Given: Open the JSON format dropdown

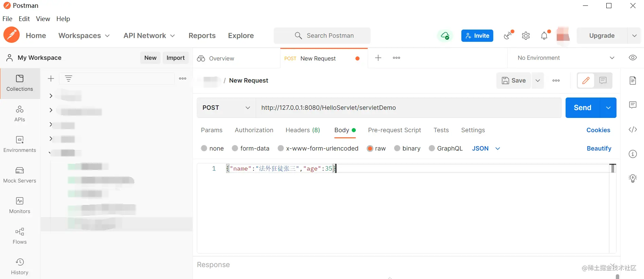Looking at the screenshot, I should 486,149.
